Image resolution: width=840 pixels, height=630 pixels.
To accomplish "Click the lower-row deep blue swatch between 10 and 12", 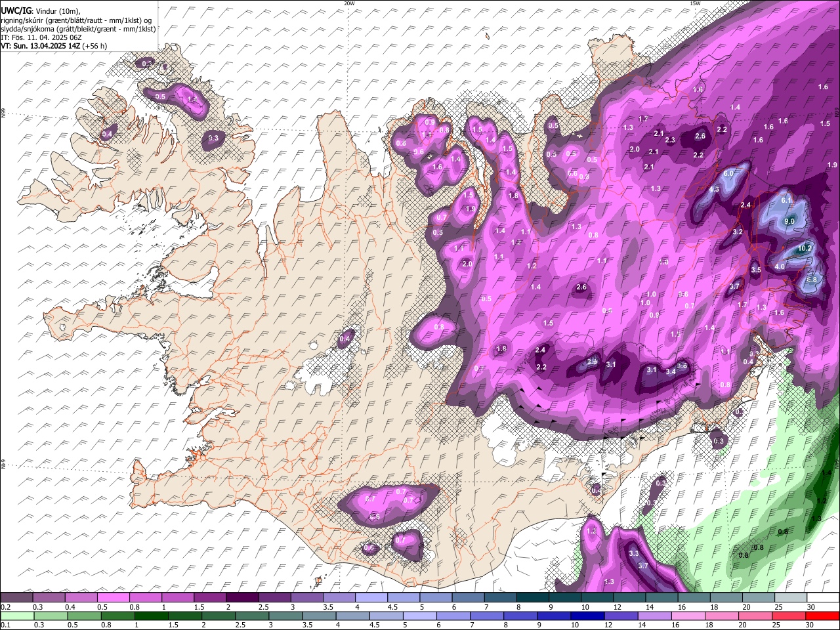I will tap(586, 616).
